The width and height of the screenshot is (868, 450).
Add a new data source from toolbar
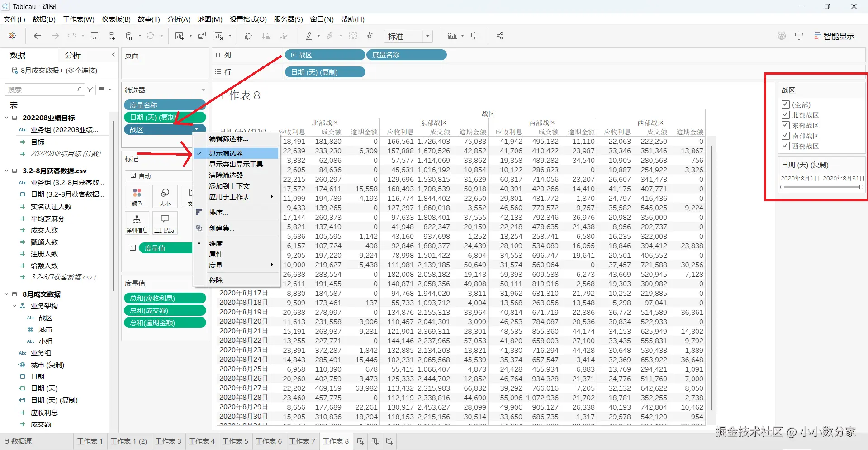[x=112, y=36]
